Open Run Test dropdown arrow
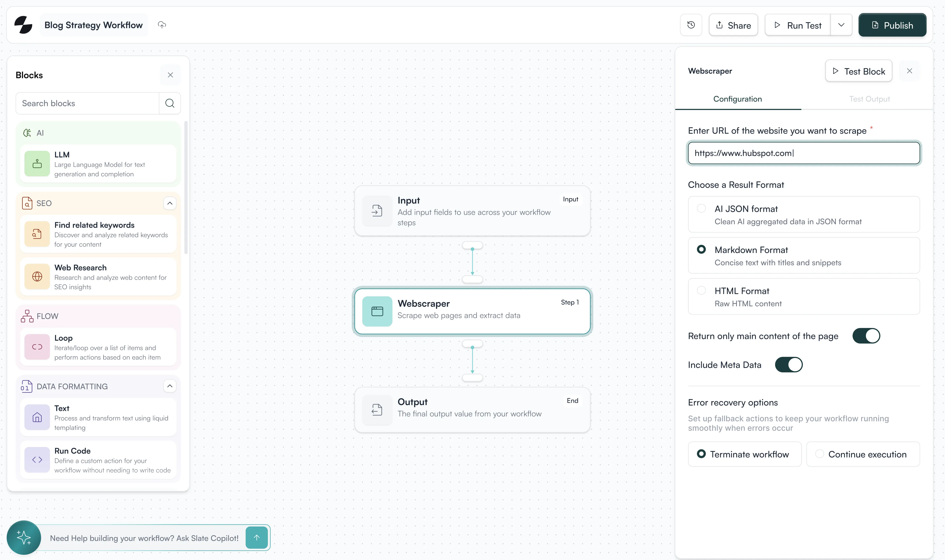This screenshot has height=560, width=945. [x=841, y=25]
